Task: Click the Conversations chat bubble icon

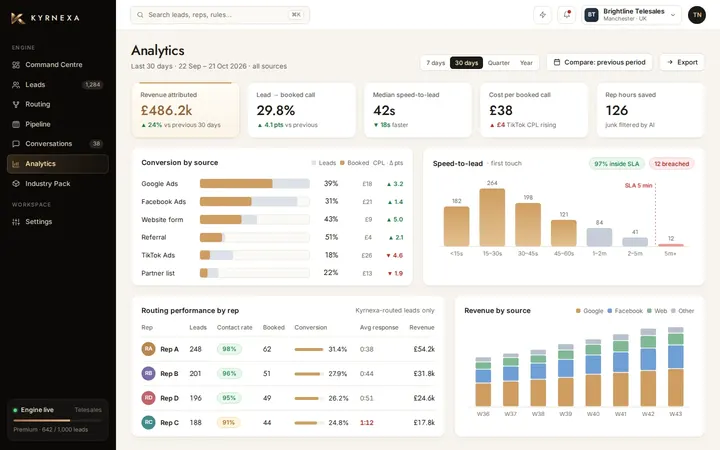Action: point(16,144)
